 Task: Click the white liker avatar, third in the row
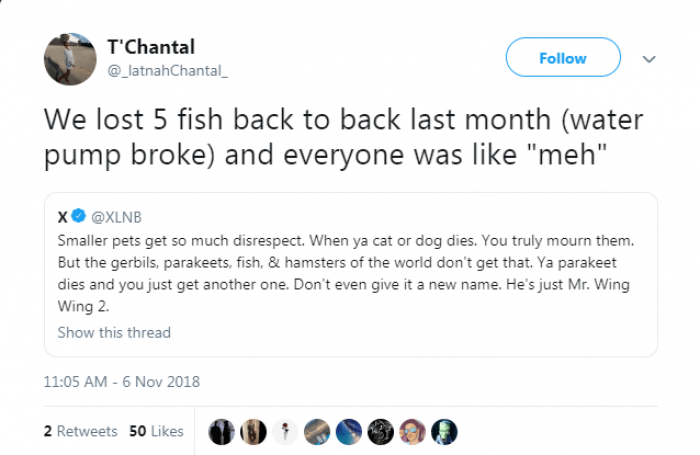tap(286, 431)
